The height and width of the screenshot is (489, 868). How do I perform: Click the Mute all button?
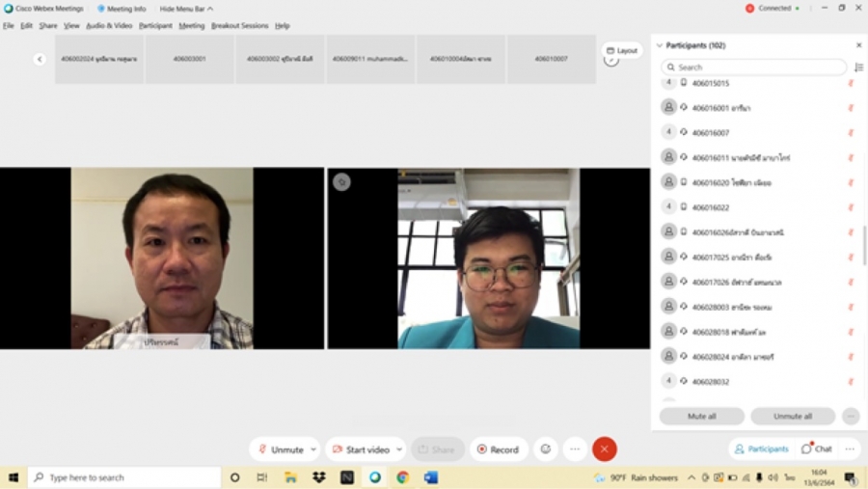tap(701, 416)
